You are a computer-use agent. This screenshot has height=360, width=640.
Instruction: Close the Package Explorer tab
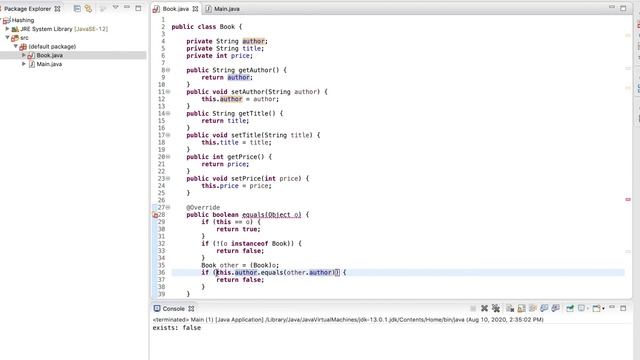[x=58, y=9]
